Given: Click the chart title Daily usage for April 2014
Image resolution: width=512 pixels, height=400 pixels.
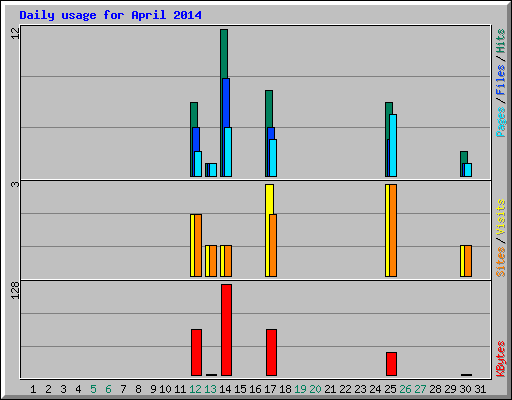Looking at the screenshot, I should coord(110,15).
